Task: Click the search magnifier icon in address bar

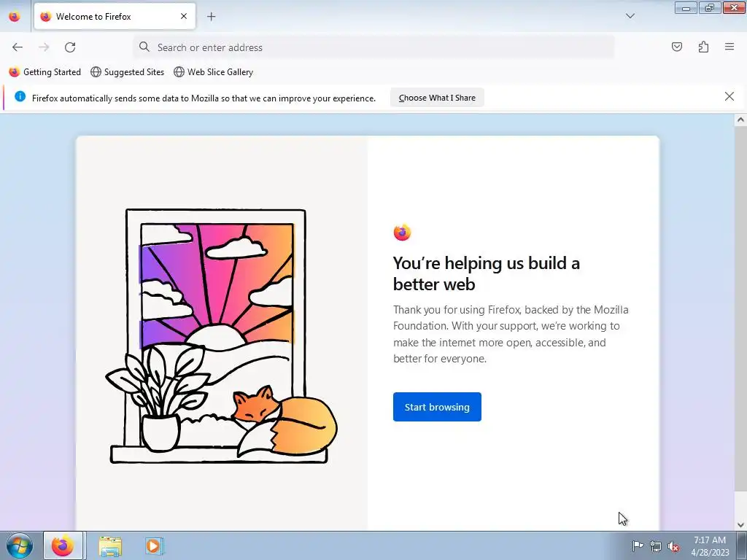Action: pyautogui.click(x=144, y=47)
